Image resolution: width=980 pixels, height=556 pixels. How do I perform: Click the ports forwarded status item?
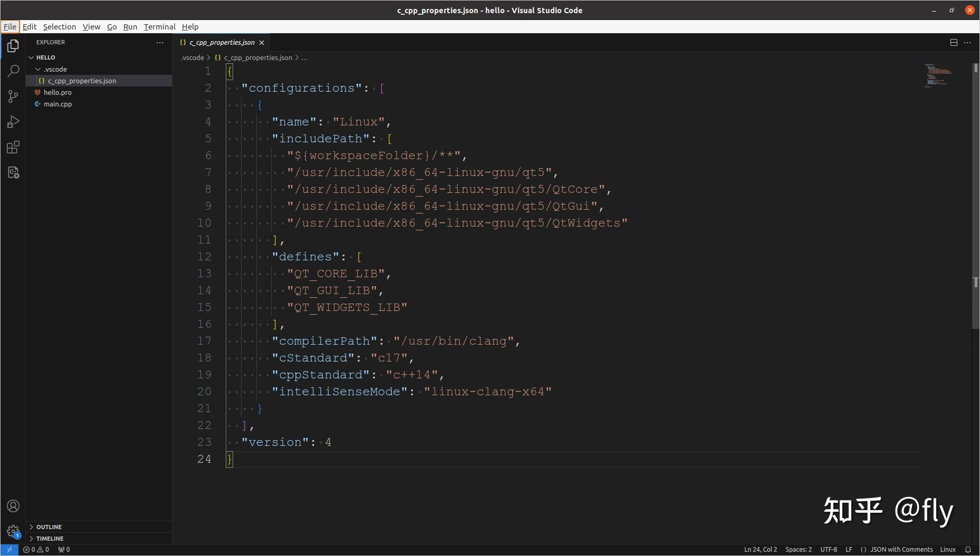(x=64, y=549)
